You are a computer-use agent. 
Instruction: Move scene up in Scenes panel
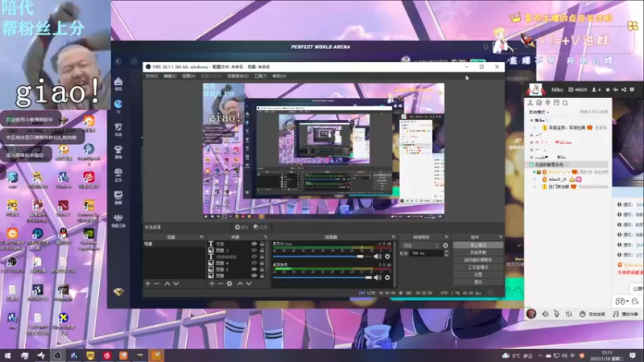tap(167, 284)
